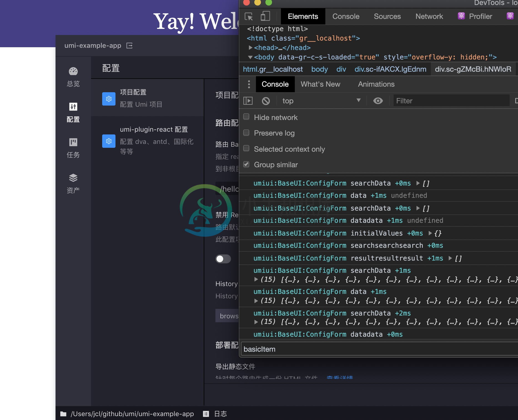Click the folder icon in the bottom status bar
The image size is (518, 420).
tap(63, 414)
